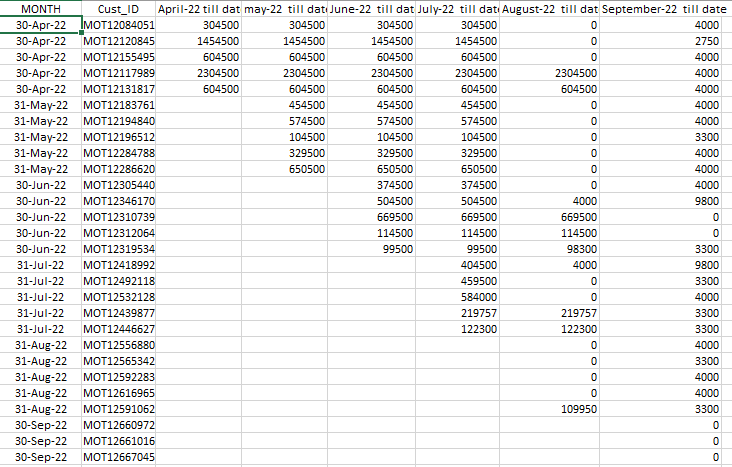Click customer ID MOT12591062

(119, 409)
